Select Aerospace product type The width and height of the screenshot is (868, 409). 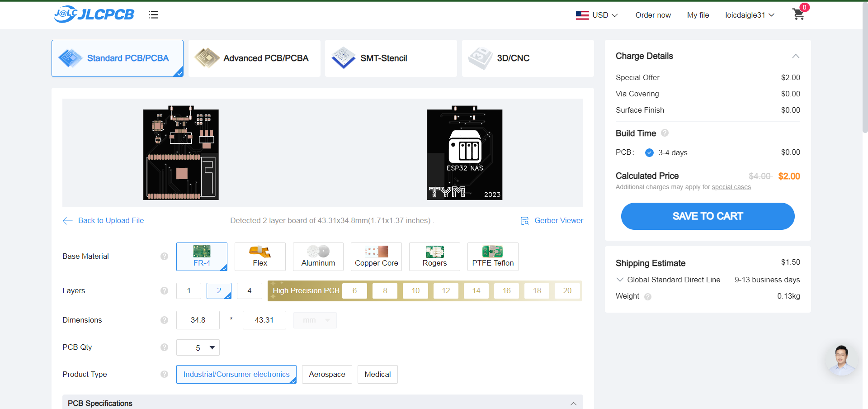327,374
